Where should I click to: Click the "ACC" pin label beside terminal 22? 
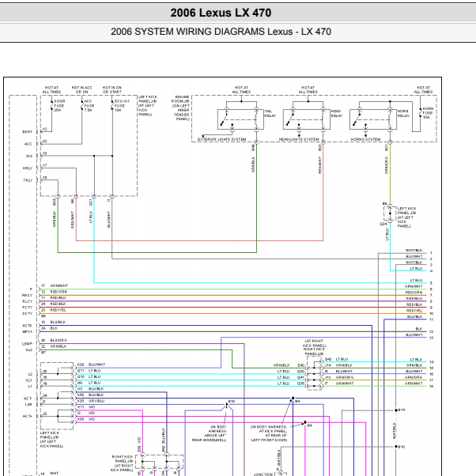(28, 144)
